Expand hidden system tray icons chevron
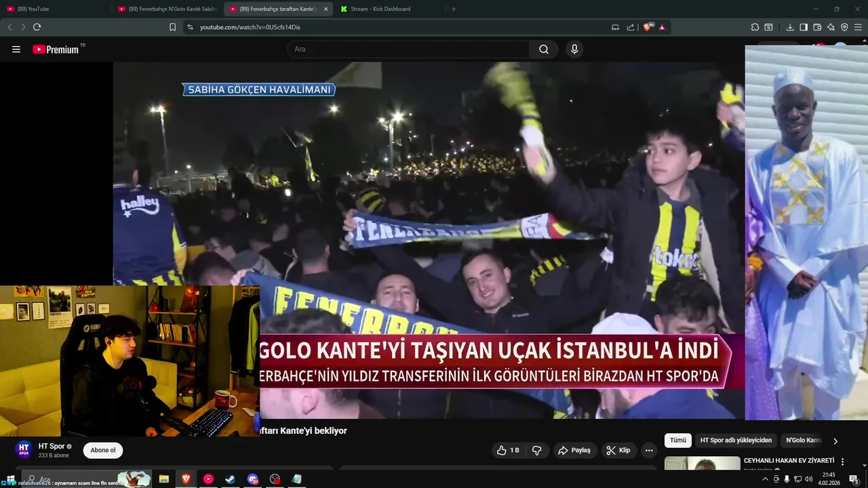 [766, 479]
